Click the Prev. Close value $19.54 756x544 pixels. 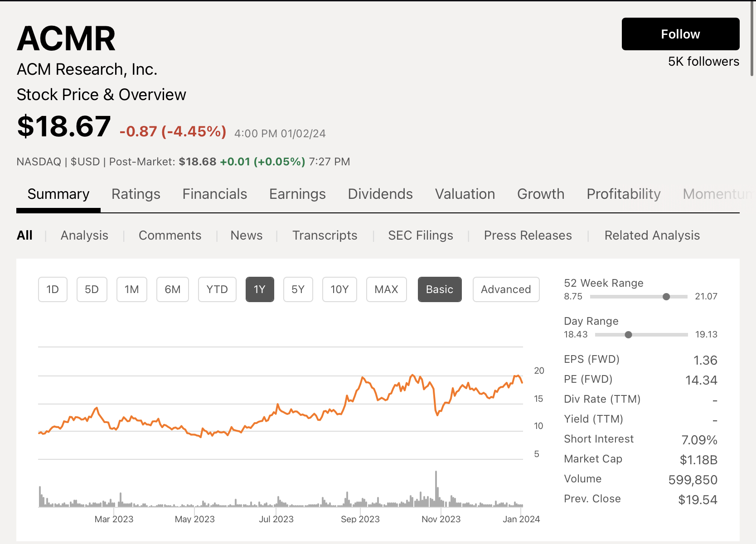(698, 500)
